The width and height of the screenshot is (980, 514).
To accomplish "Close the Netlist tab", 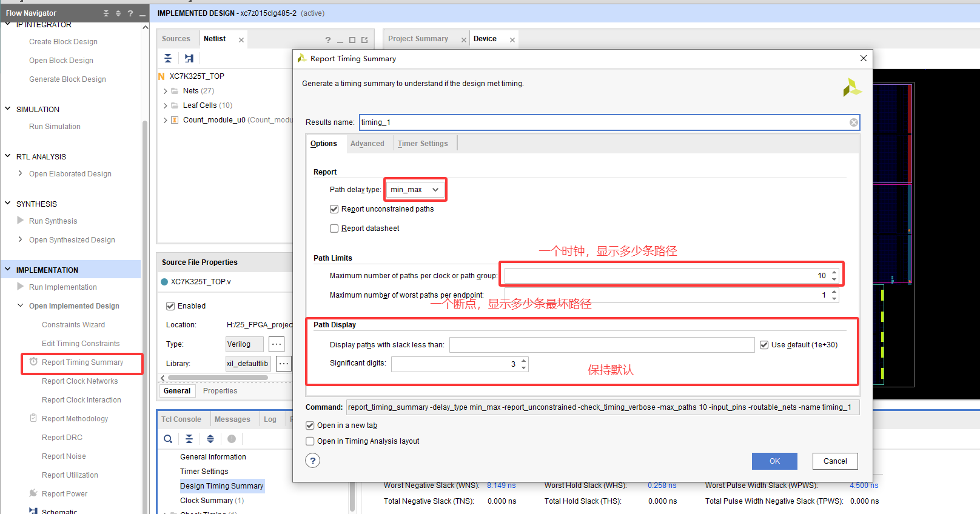I will (x=241, y=40).
